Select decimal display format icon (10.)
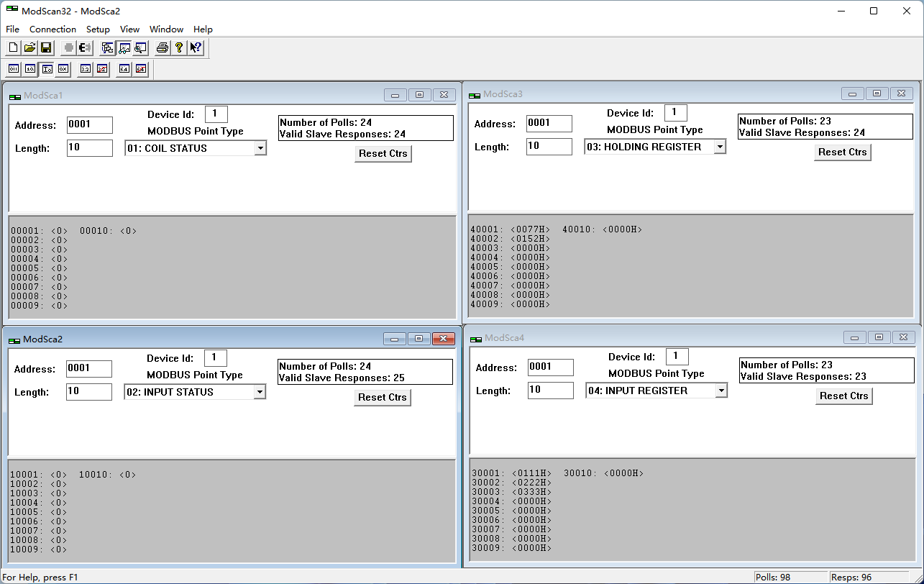 (30, 69)
